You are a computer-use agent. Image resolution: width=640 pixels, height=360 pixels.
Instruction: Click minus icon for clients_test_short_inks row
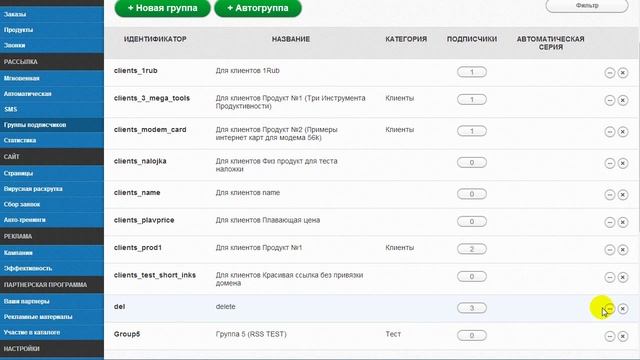click(x=610, y=277)
